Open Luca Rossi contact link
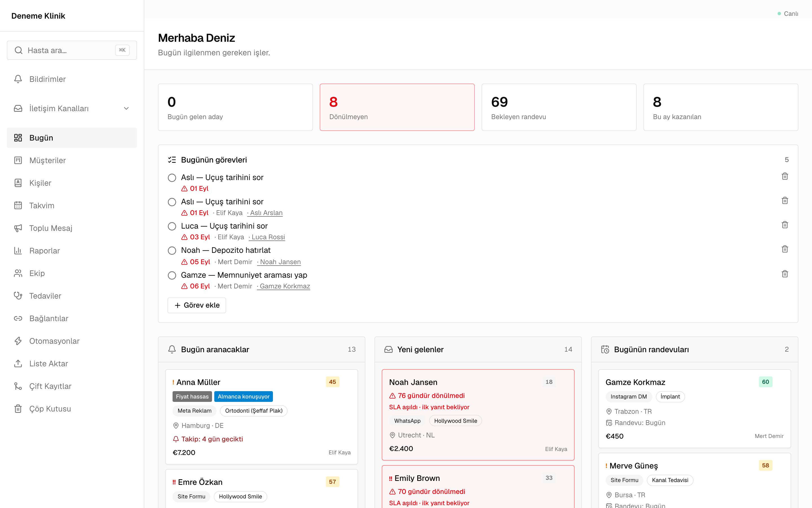Screen dimensions: 812x508 point(267,237)
